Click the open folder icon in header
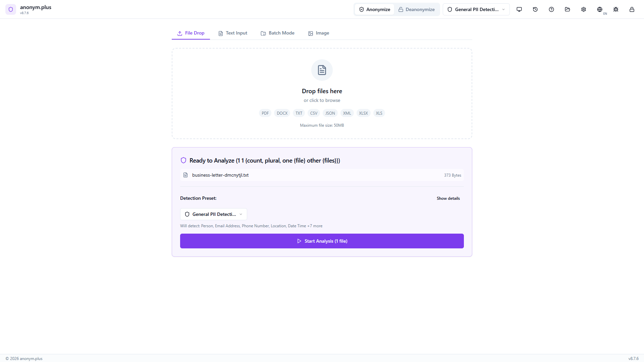Viewport: 644px width, 362px height. pos(568,9)
